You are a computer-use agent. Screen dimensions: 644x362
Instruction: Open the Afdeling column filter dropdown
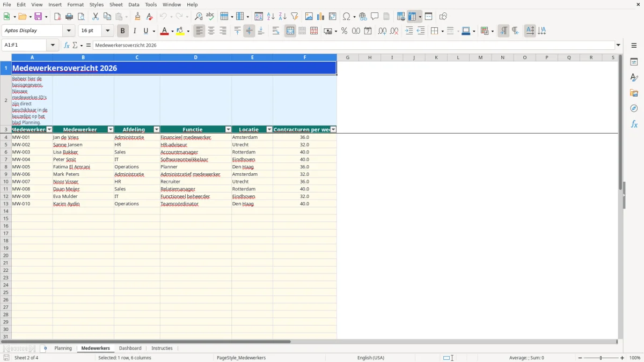click(x=157, y=129)
